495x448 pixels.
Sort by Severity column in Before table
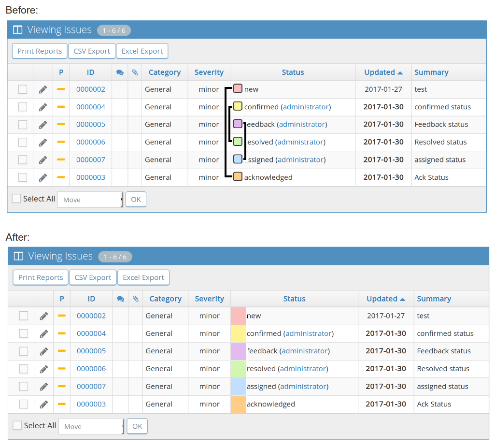pyautogui.click(x=209, y=72)
